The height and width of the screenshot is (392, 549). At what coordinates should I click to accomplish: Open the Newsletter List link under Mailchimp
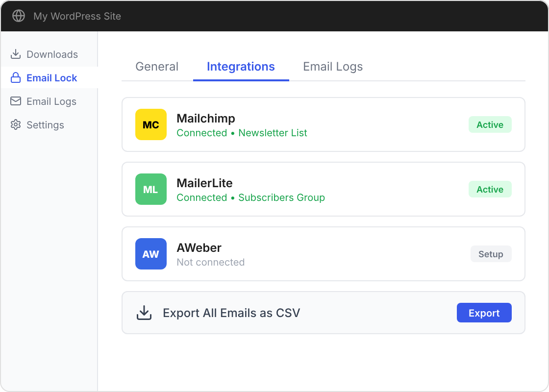[x=273, y=133]
